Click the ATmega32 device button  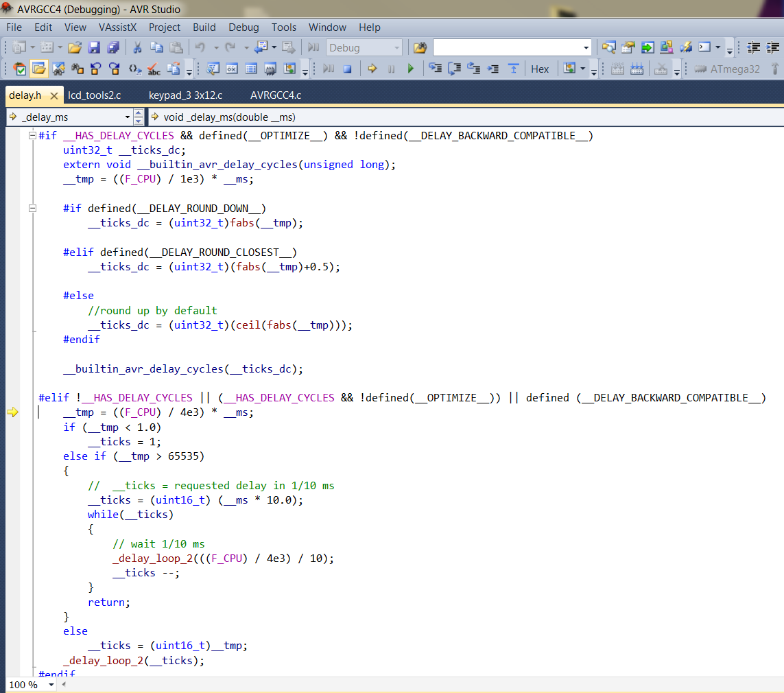point(727,69)
